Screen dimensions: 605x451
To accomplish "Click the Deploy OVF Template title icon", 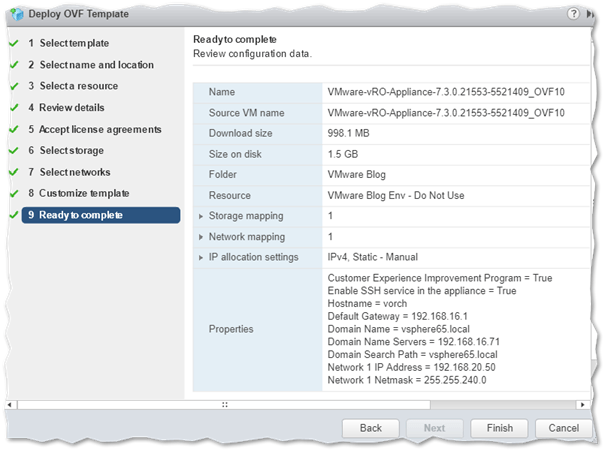I will click(17, 14).
